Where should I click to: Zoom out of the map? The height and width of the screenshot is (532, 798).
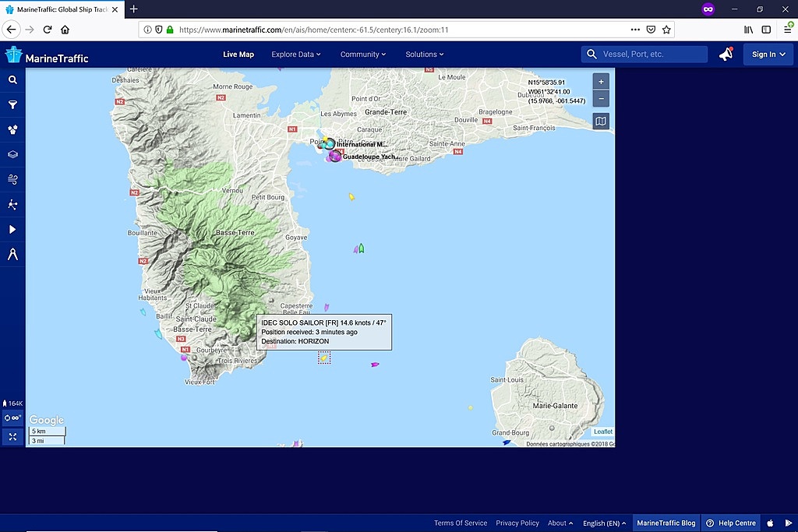601,99
